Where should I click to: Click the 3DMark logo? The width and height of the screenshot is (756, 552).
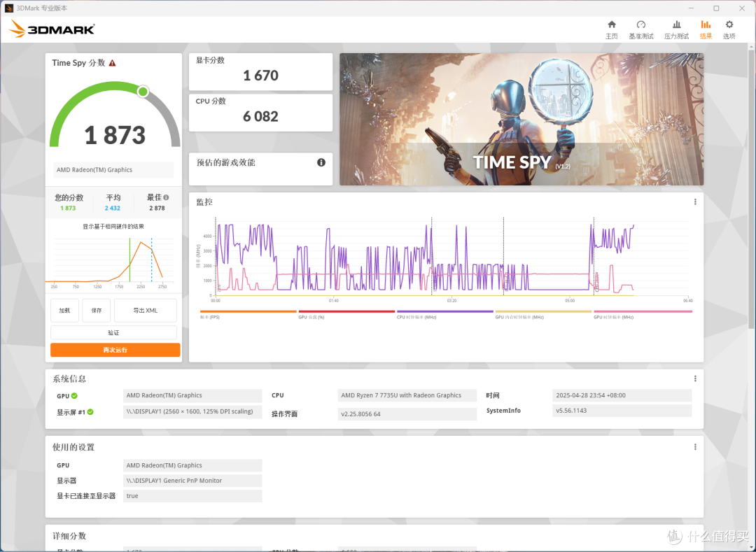coord(52,29)
